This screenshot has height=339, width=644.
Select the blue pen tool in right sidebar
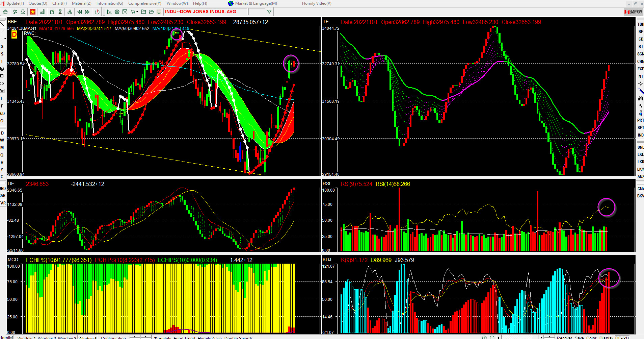click(640, 91)
